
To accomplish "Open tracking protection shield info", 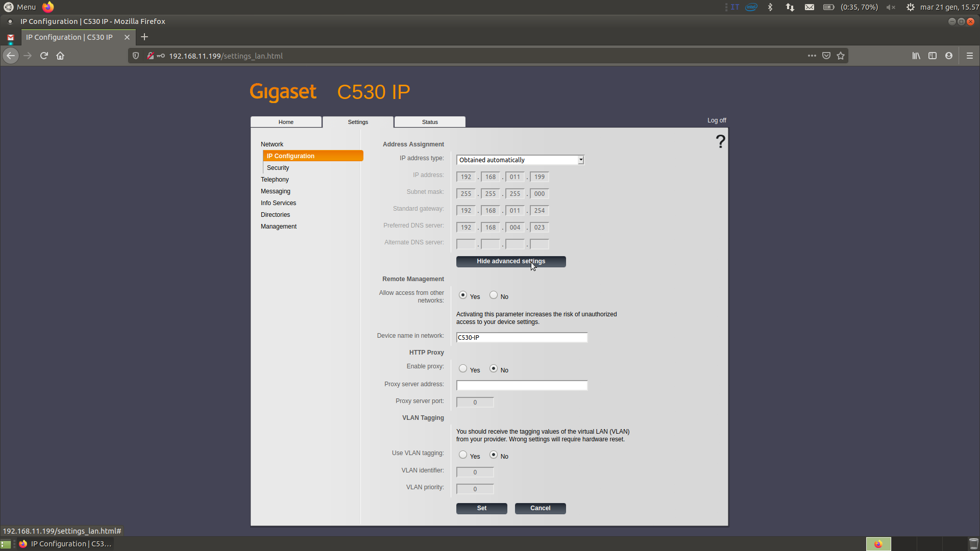I will 136,56.
